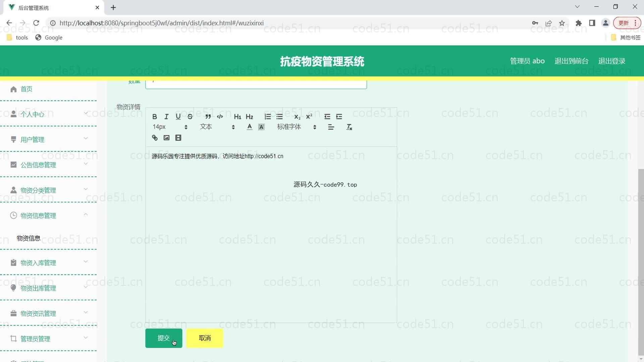
Task: Insert a blockquote
Action: 208,117
